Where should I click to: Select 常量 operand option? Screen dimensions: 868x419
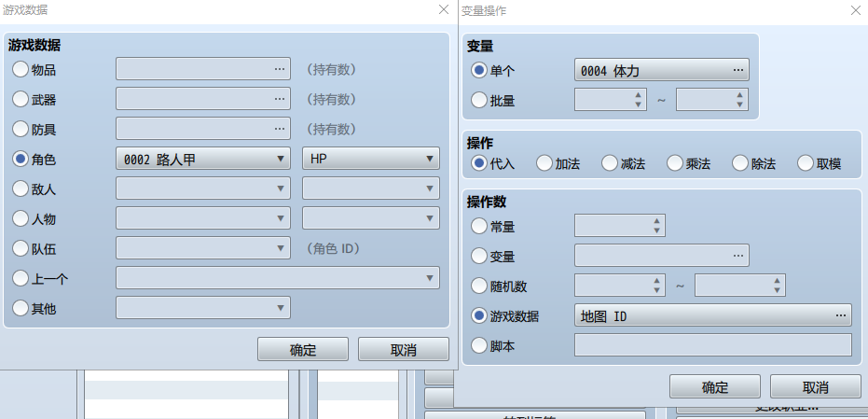click(x=479, y=226)
